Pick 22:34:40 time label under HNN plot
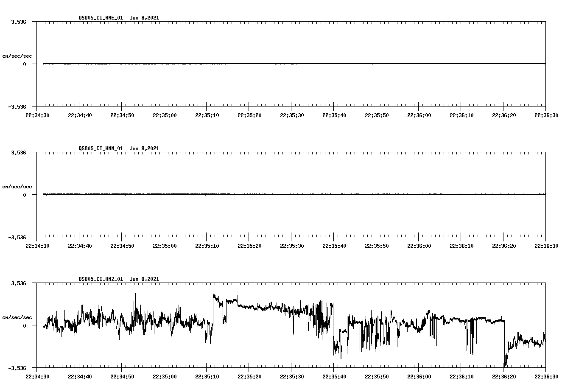 coord(80,246)
